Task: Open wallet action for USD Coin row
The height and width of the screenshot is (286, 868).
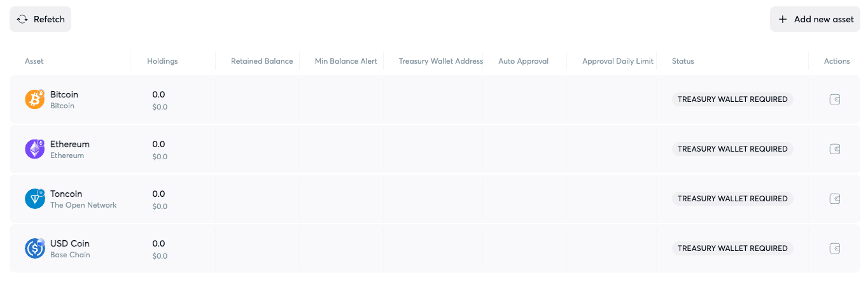Action: pyautogui.click(x=835, y=248)
